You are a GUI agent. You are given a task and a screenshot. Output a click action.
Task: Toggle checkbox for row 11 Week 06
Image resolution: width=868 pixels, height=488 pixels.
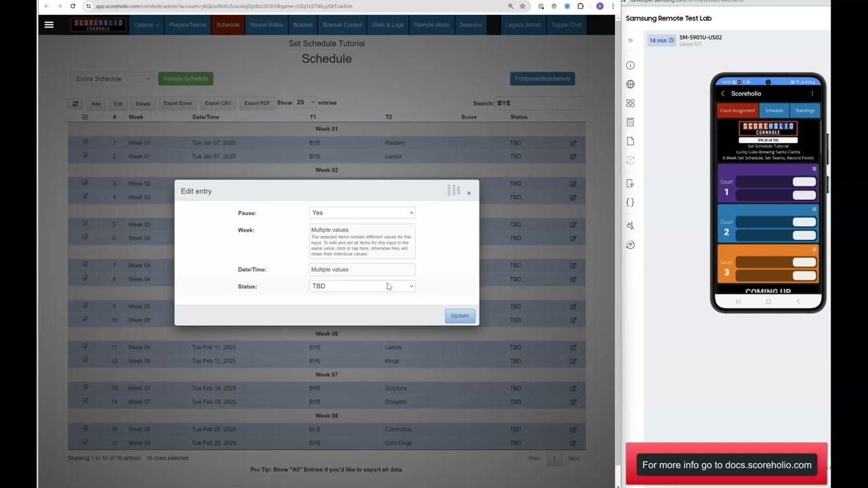85,346
